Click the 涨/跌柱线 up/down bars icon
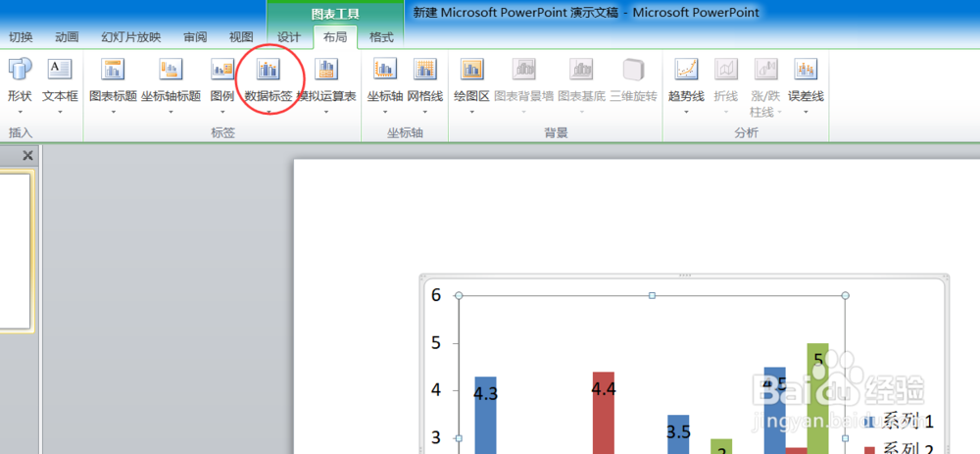Screen dimensions: 980x454 point(765,69)
